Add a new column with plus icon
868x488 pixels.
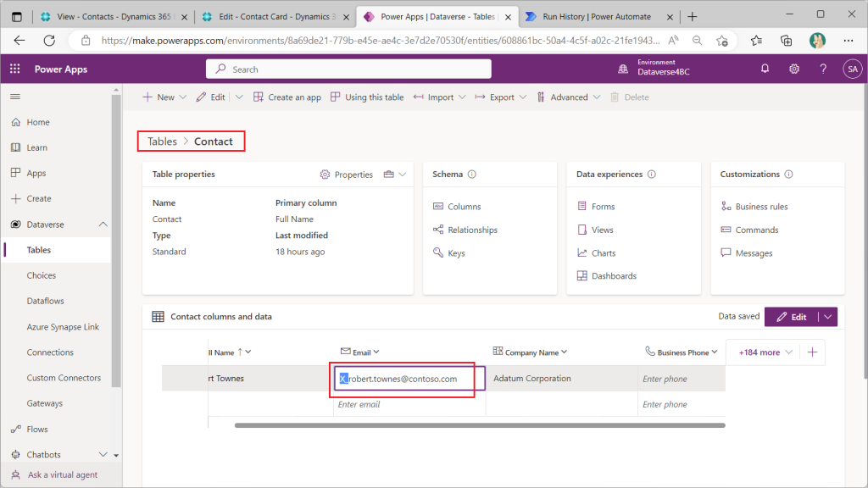[812, 352]
